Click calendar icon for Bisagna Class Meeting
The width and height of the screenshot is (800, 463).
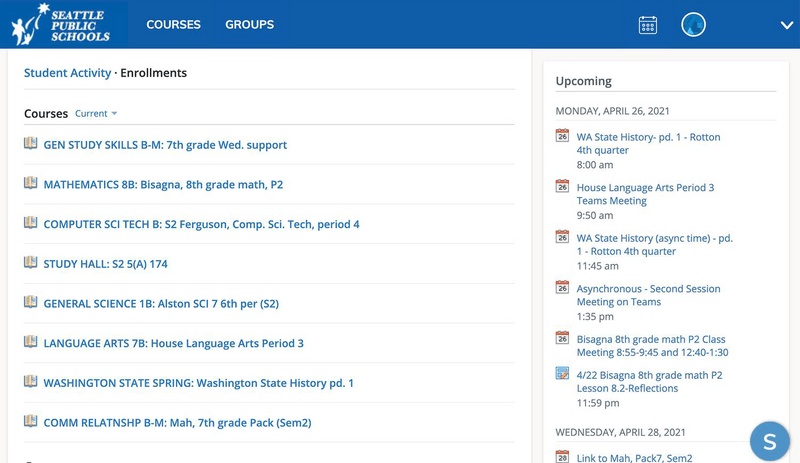(x=562, y=337)
